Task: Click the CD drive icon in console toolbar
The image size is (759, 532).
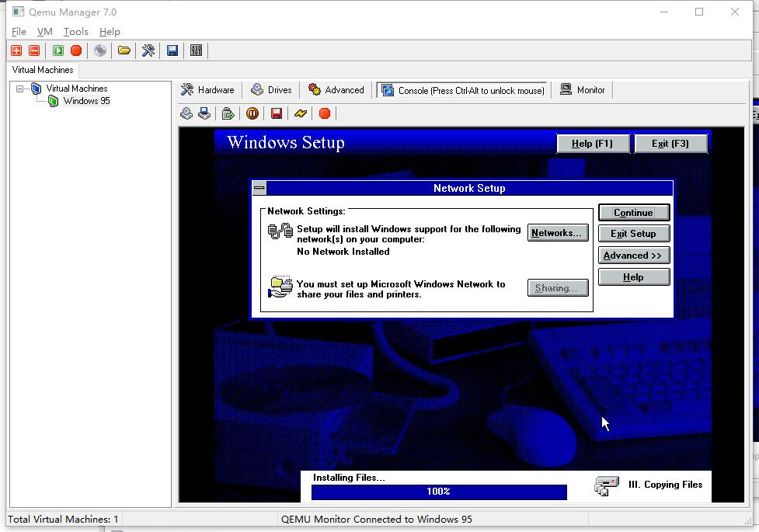Action: point(186,113)
